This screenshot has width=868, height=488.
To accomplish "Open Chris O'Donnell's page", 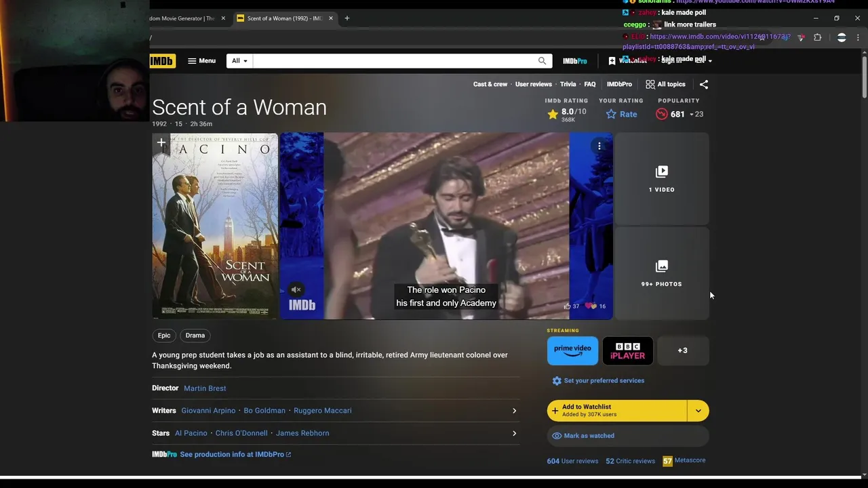I will tap(241, 433).
